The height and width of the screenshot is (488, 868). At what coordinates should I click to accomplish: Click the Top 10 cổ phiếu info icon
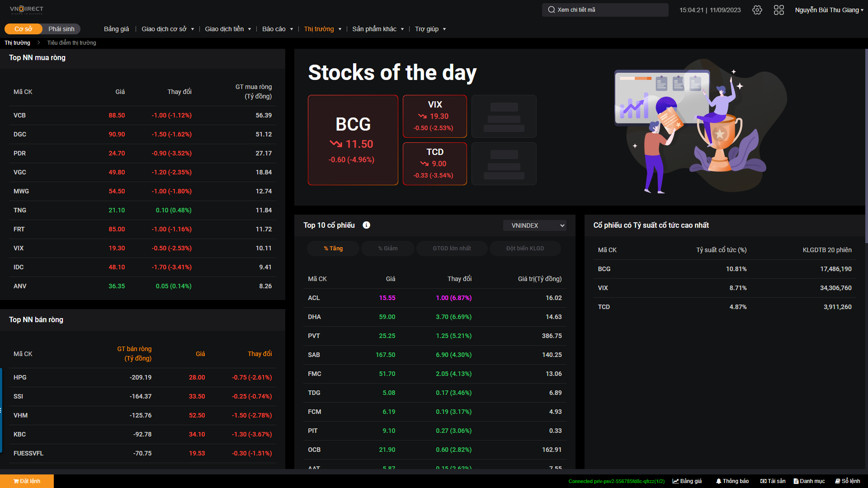click(x=367, y=225)
